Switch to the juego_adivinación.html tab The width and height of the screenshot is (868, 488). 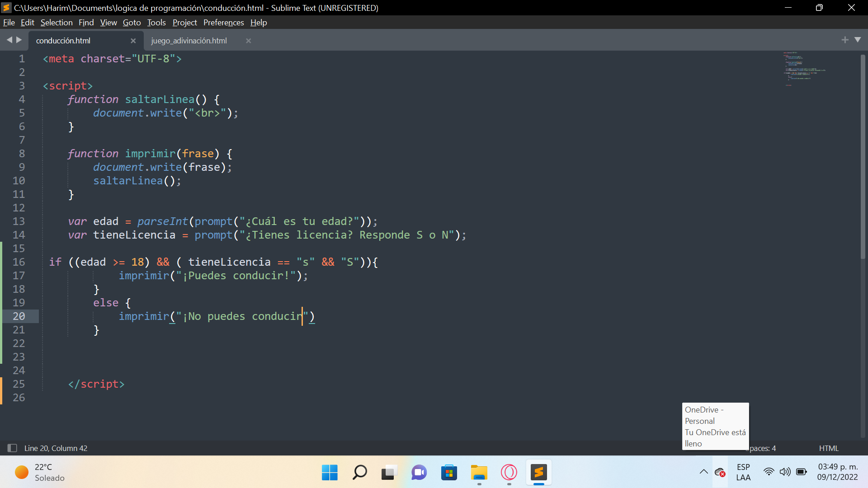point(189,41)
